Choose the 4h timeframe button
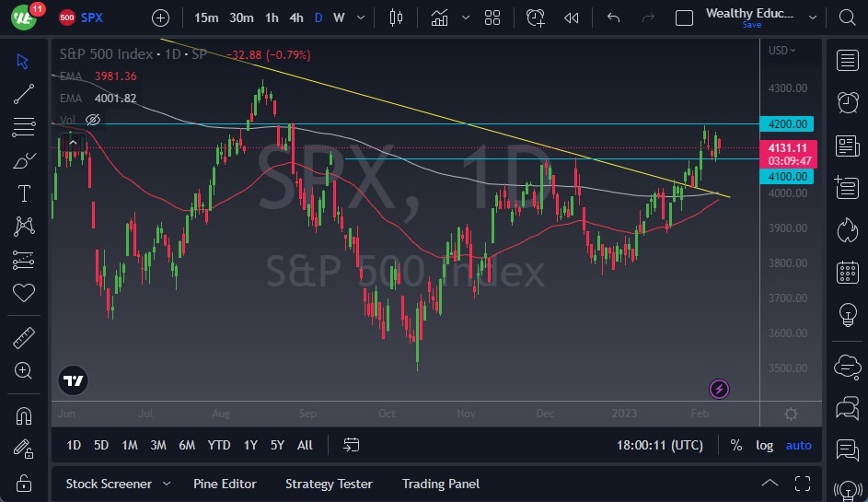 pyautogui.click(x=295, y=18)
